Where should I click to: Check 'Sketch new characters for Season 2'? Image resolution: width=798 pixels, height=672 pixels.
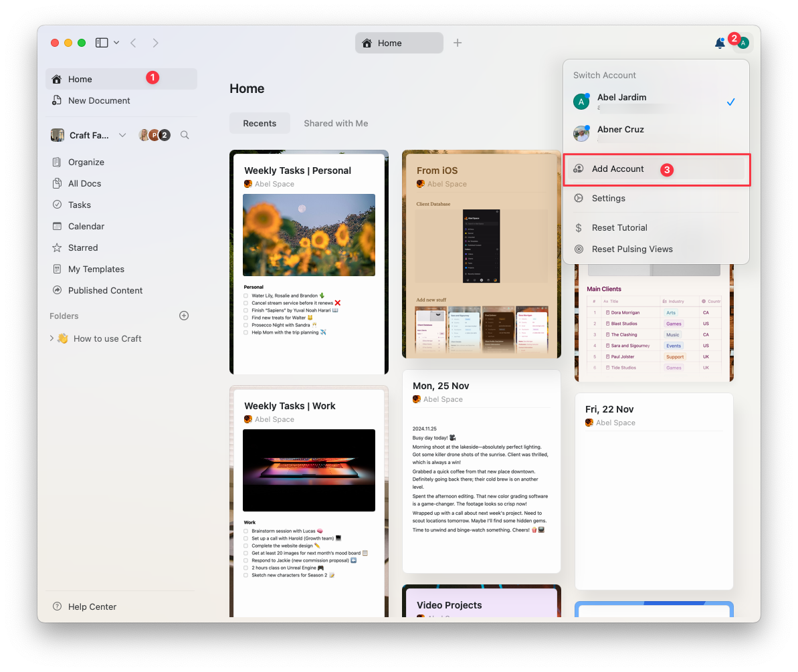[x=245, y=575]
